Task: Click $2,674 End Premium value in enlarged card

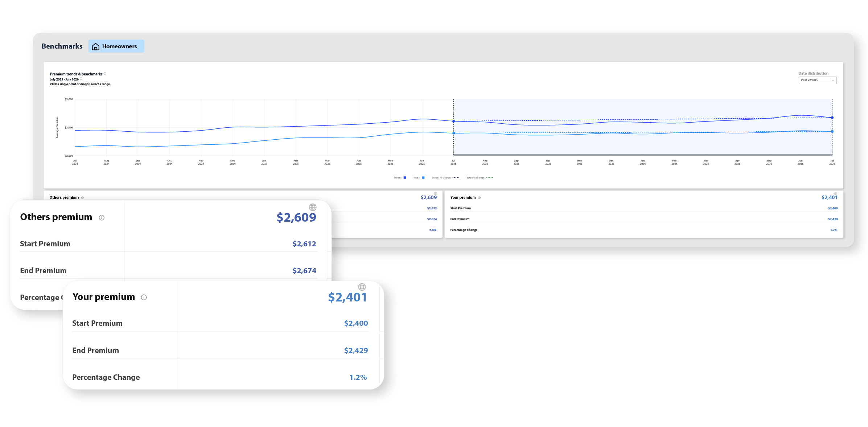Action: click(x=304, y=271)
